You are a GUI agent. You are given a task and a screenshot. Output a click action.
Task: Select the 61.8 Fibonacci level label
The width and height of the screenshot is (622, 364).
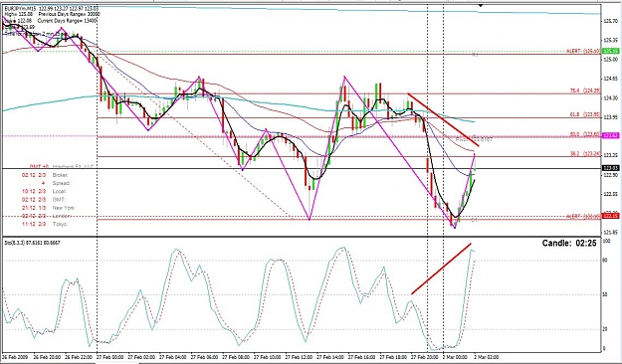(x=585, y=114)
